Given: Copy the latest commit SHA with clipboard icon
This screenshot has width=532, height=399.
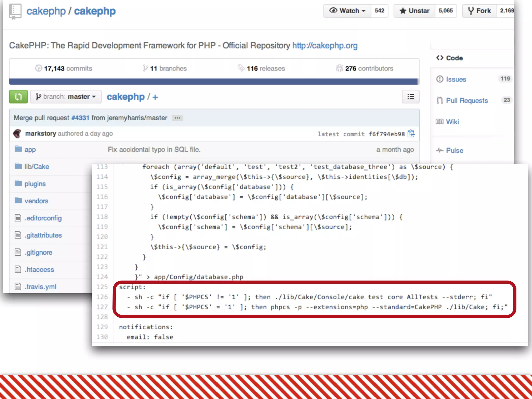Looking at the screenshot, I should (411, 134).
